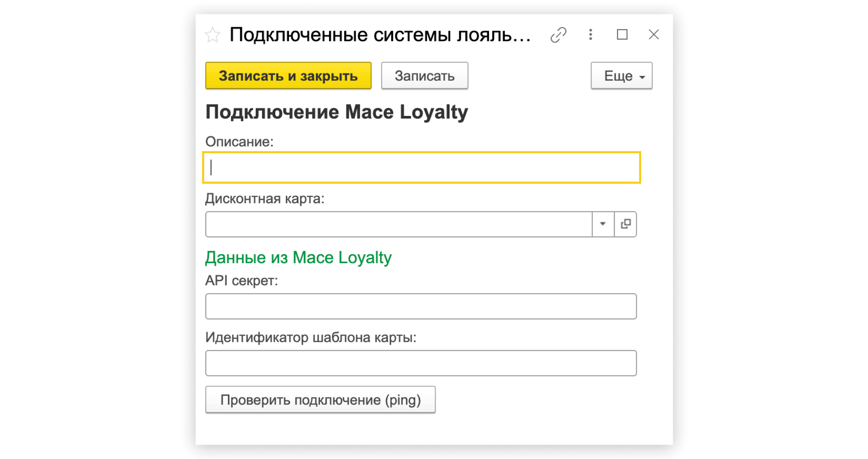
Task: Click the 'API секрет' input field
Action: (x=421, y=306)
